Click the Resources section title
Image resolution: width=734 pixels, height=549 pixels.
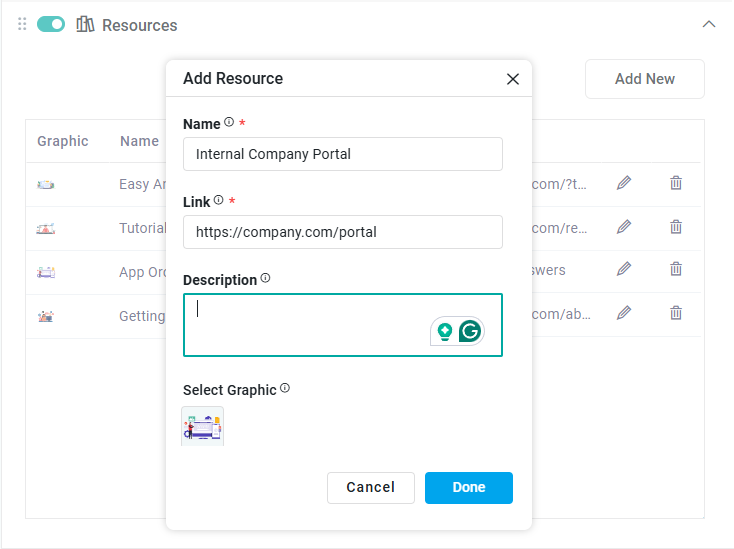tap(139, 25)
